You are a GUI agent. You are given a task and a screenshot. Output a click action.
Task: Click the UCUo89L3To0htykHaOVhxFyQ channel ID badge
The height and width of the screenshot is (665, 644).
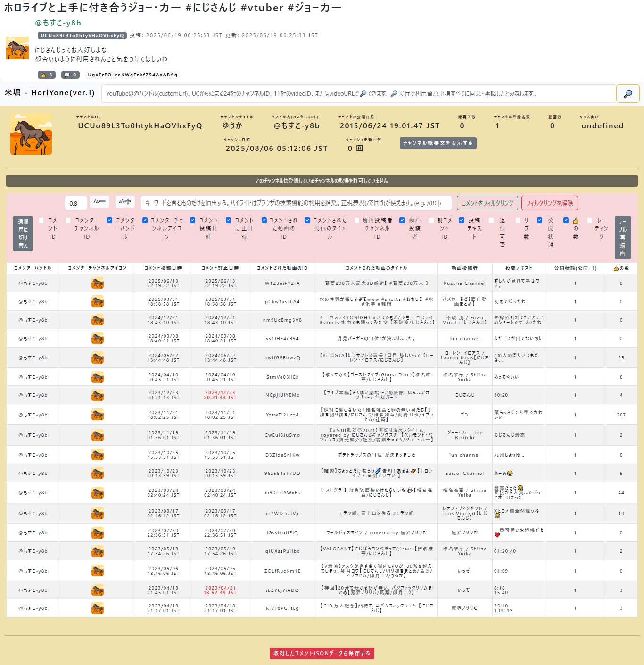(x=82, y=35)
